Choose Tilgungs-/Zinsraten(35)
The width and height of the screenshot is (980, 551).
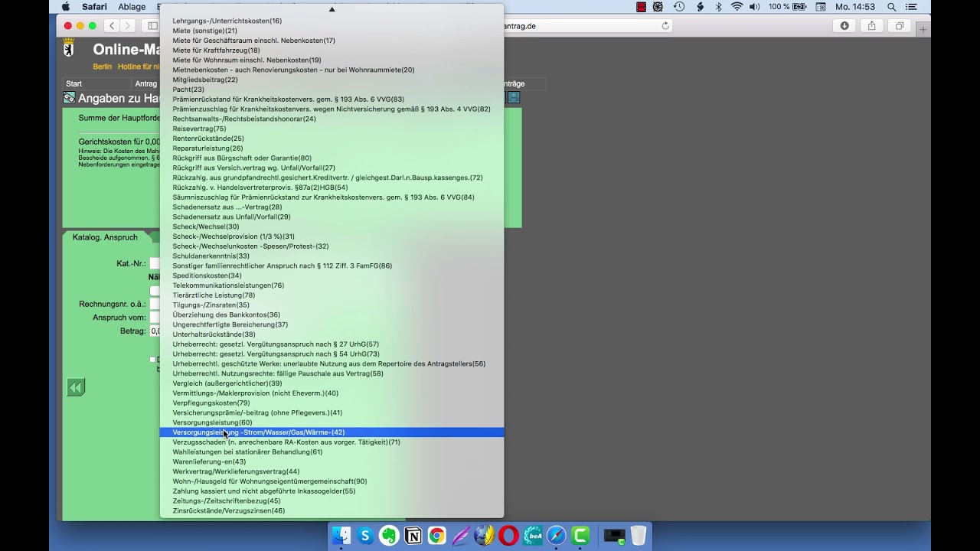(x=332, y=305)
